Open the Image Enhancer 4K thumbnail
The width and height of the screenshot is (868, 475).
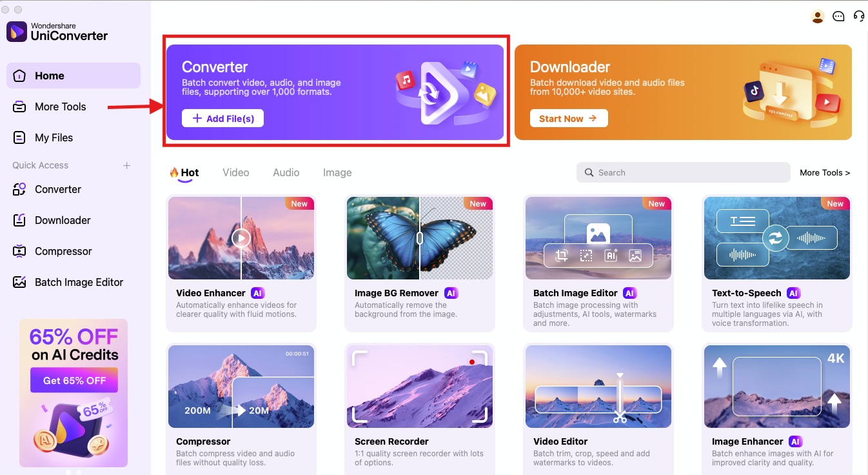(x=777, y=386)
